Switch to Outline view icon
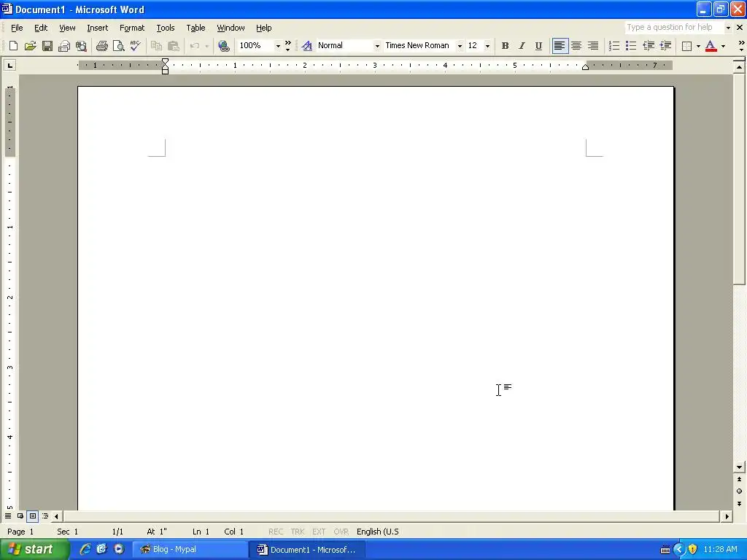Viewport: 747px width, 560px height. click(x=45, y=516)
